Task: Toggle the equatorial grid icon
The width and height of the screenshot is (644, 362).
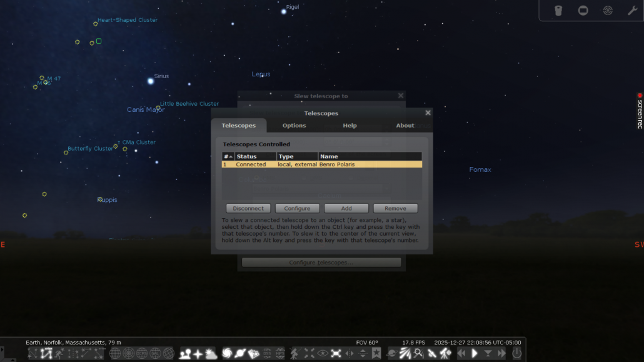Action: pos(115,354)
